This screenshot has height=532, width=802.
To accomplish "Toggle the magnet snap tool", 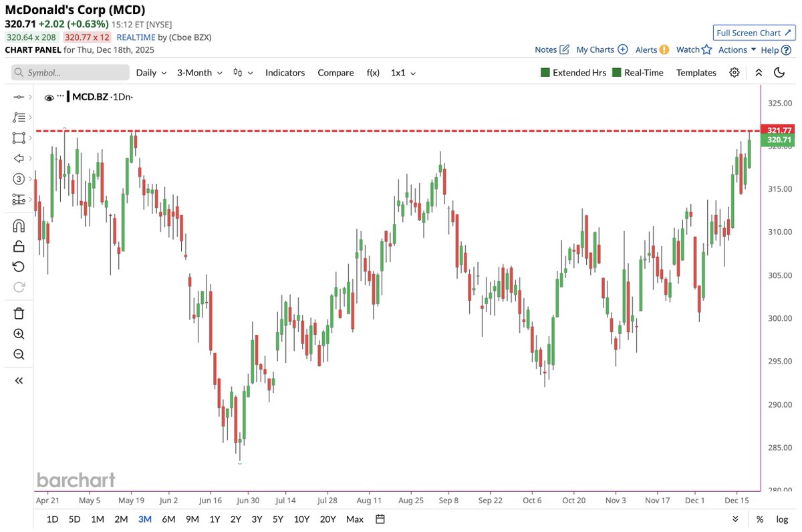I will [x=19, y=226].
